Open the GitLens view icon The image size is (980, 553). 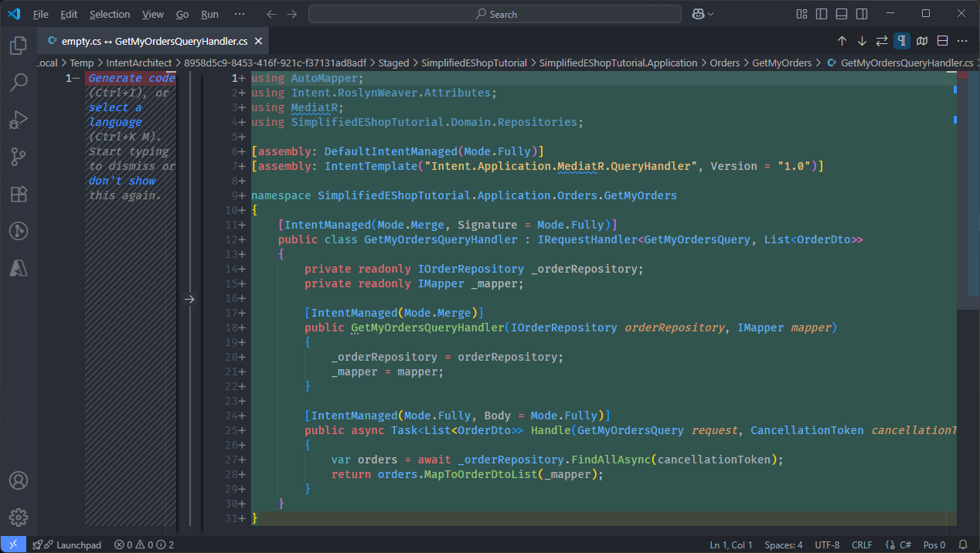[19, 230]
